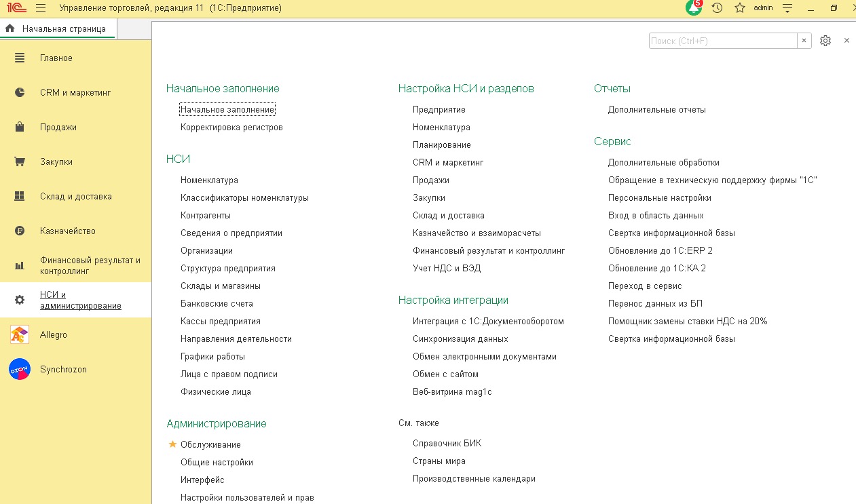Open the Главное section in the sections panel

(76, 58)
